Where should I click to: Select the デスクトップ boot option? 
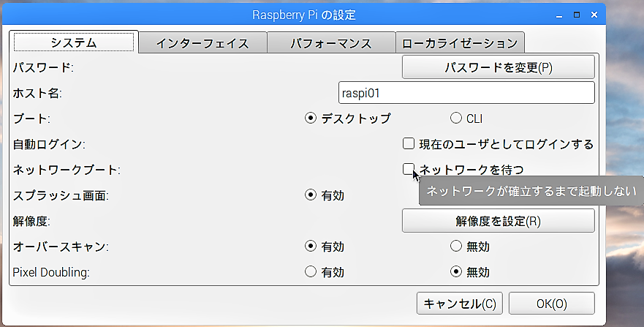coord(311,119)
